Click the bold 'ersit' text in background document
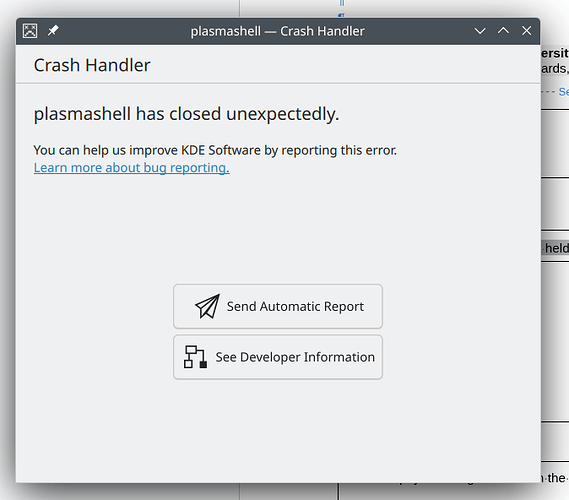This screenshot has width=569, height=500. tap(555, 53)
